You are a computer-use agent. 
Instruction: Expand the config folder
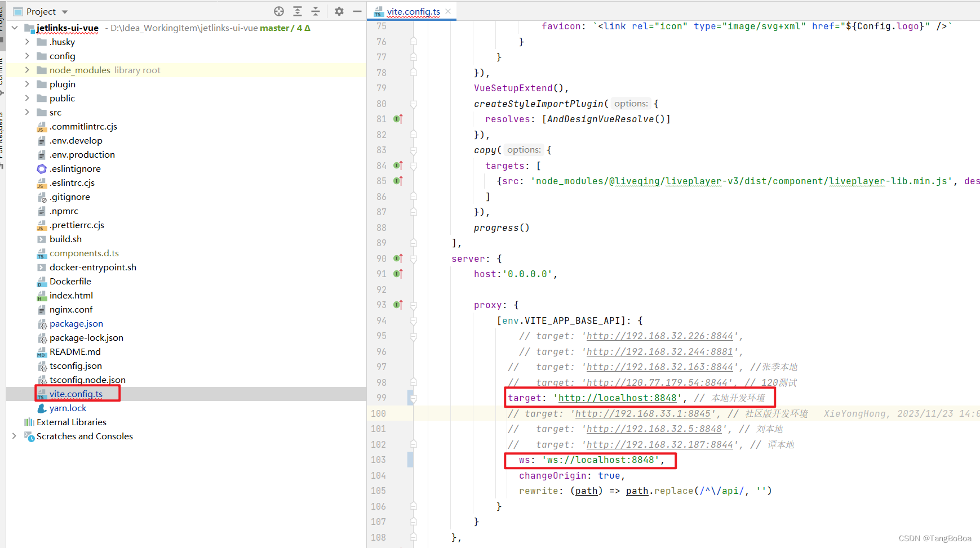pos(27,56)
